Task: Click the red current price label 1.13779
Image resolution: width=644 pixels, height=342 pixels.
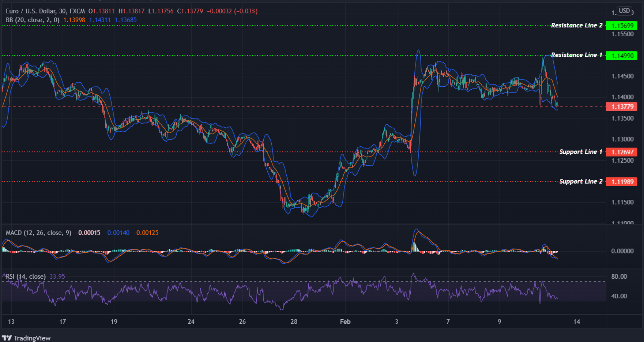Action: (622, 106)
